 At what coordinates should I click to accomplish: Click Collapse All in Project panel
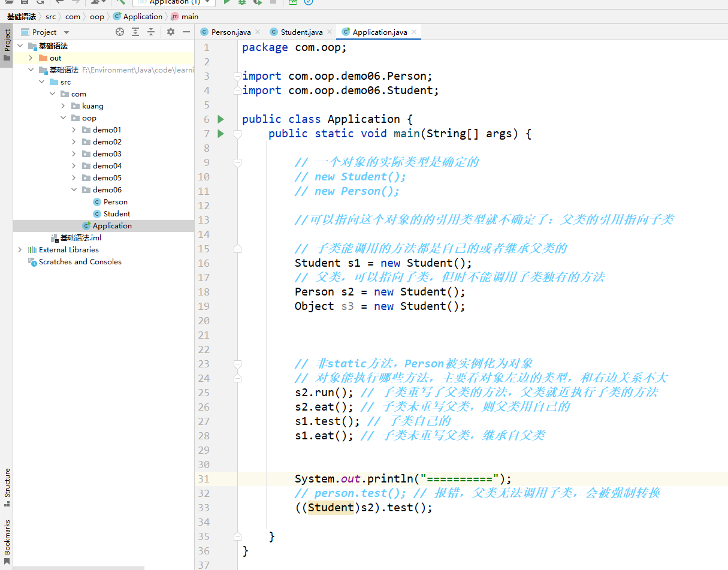point(151,32)
